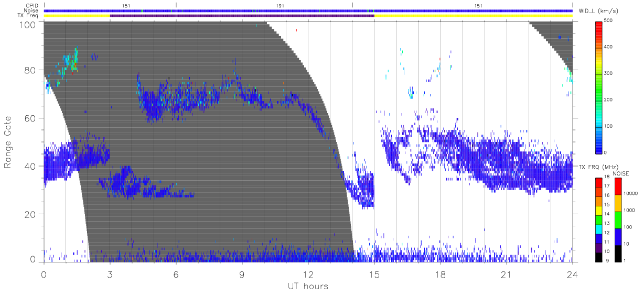Click the green 13–14 MHz TX FRQ swatch
Screen dimensions: 644x297
599,220
